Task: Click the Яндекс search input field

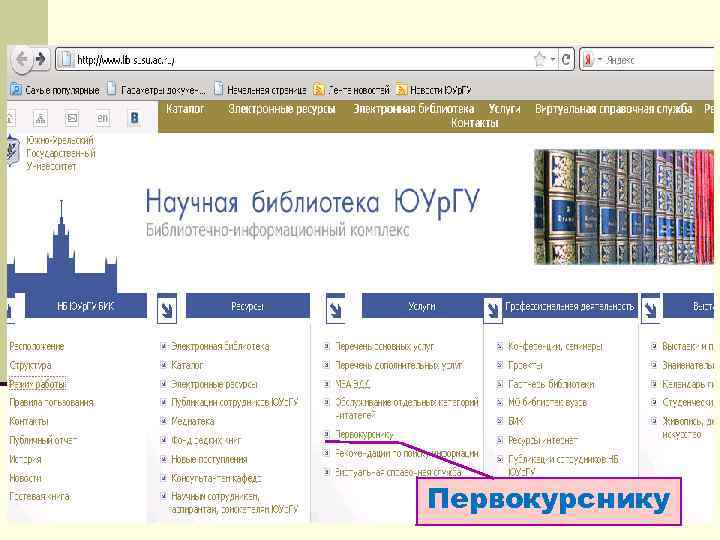Action: (x=659, y=60)
